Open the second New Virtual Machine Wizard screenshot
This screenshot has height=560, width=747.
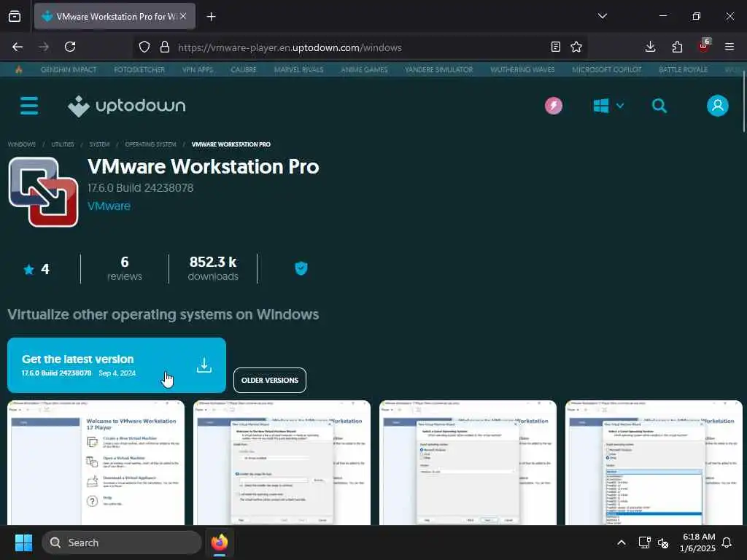point(282,463)
